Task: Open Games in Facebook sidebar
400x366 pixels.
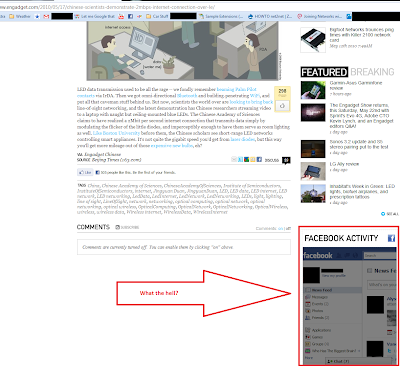Action: pos(314,337)
